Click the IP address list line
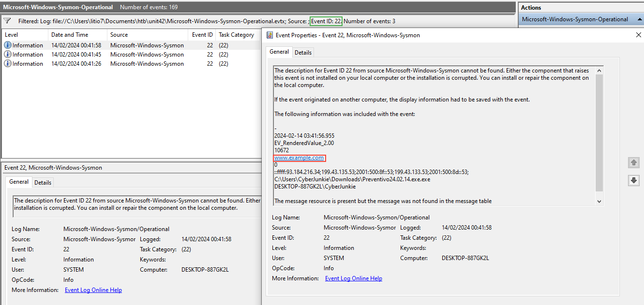This screenshot has height=305, width=644. [371, 172]
